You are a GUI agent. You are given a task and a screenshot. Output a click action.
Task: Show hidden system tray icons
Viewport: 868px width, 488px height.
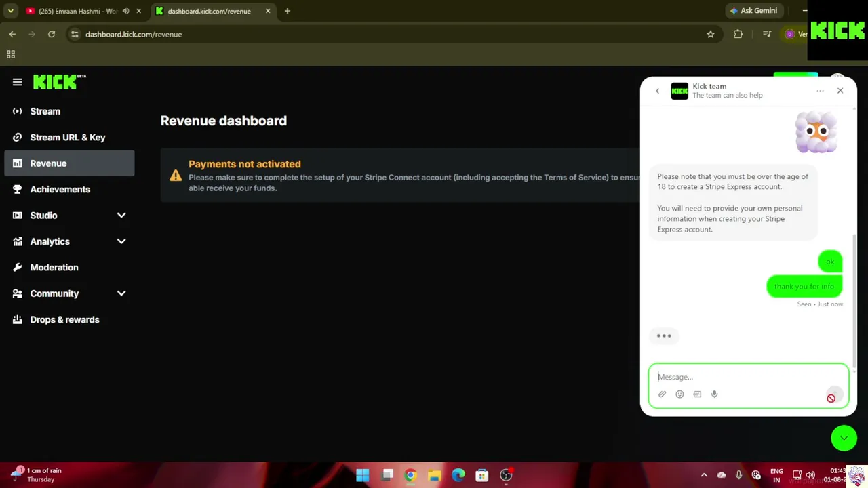pos(704,475)
